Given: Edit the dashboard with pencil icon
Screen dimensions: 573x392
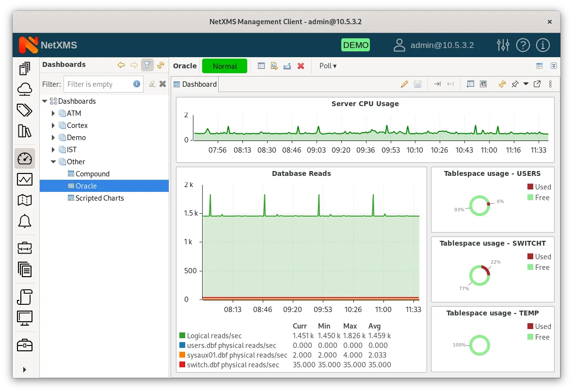Looking at the screenshot, I should [404, 84].
